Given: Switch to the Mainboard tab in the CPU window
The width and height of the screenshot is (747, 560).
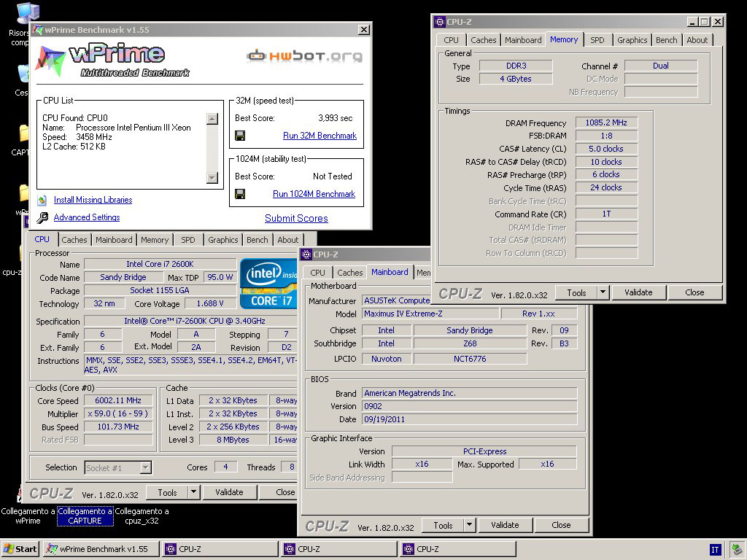Looking at the screenshot, I should click(x=114, y=239).
